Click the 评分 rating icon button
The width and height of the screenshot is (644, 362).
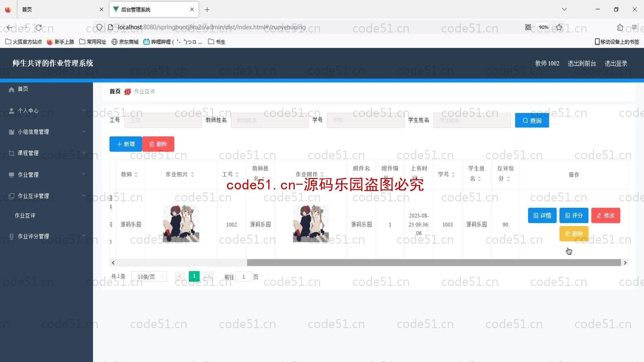[574, 215]
